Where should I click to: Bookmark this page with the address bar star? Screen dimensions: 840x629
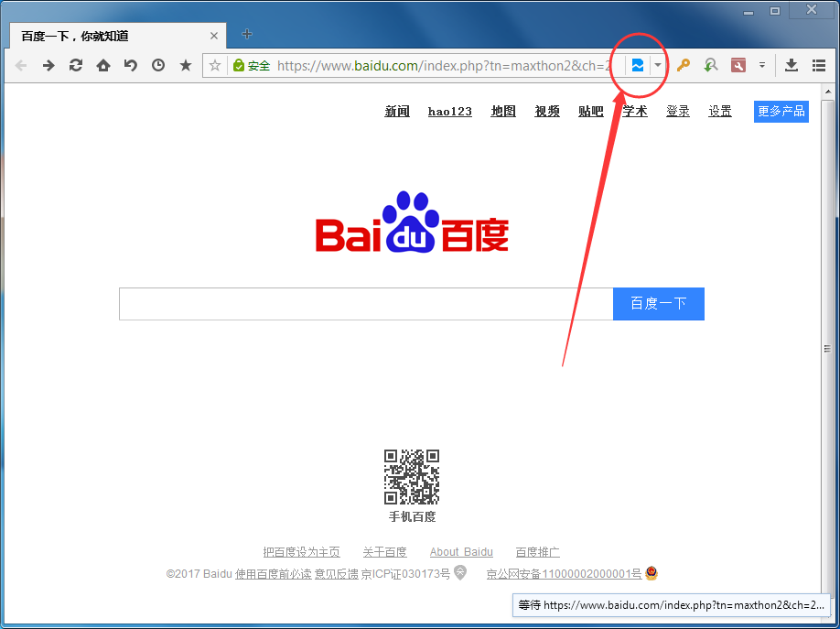click(216, 65)
